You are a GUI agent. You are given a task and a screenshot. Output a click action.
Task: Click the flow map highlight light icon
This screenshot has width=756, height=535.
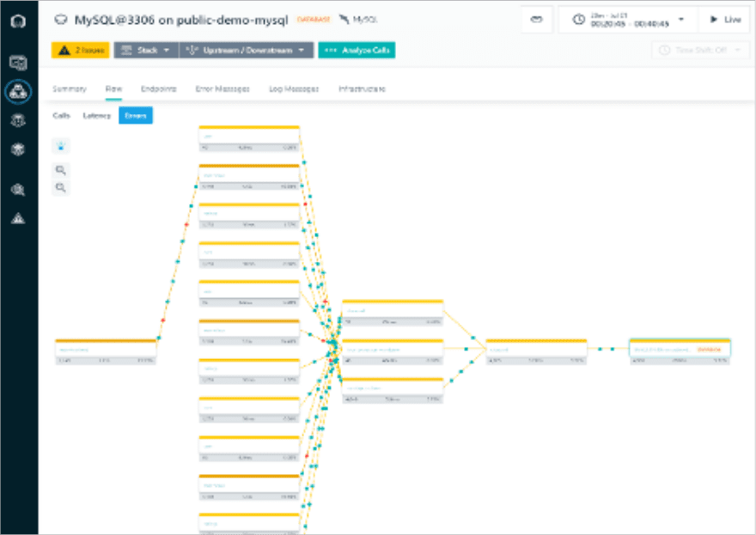click(x=61, y=145)
